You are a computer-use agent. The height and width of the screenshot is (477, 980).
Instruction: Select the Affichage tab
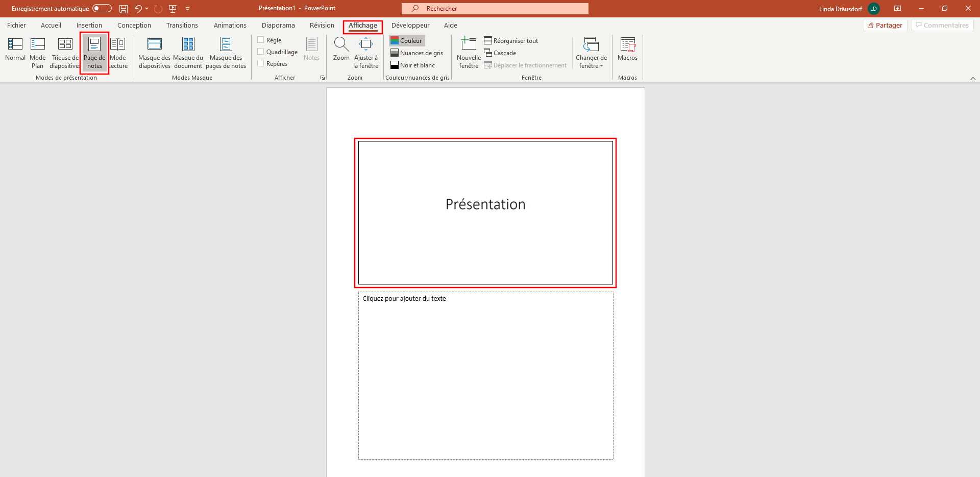click(363, 26)
